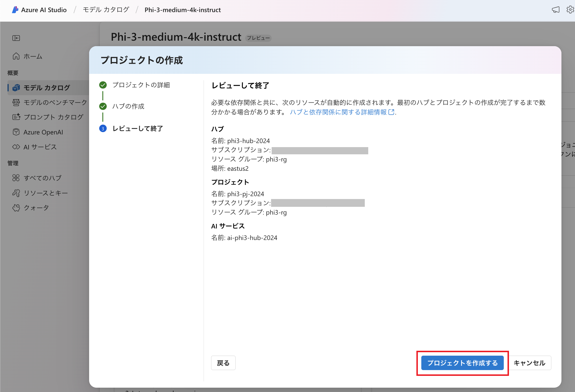Click Azure AI Studio breadcrumb
The image size is (575, 392).
(x=44, y=10)
